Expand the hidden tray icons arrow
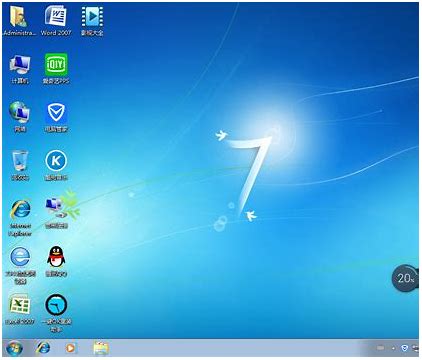 pos(394,348)
